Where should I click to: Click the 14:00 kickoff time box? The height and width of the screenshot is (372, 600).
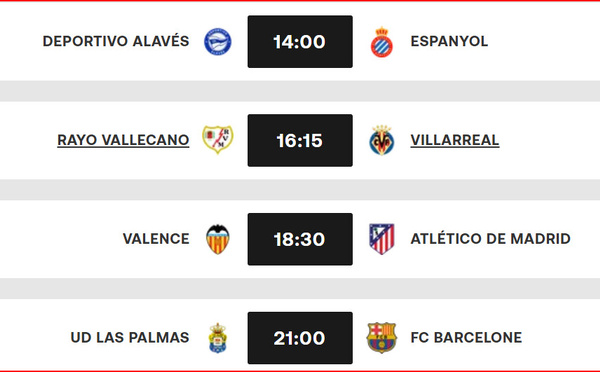pyautogui.click(x=300, y=42)
